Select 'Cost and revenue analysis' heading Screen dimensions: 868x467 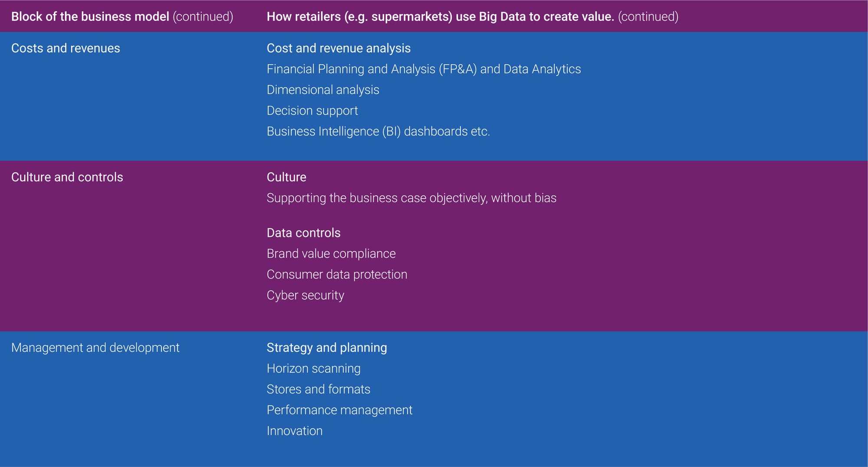[x=339, y=48]
